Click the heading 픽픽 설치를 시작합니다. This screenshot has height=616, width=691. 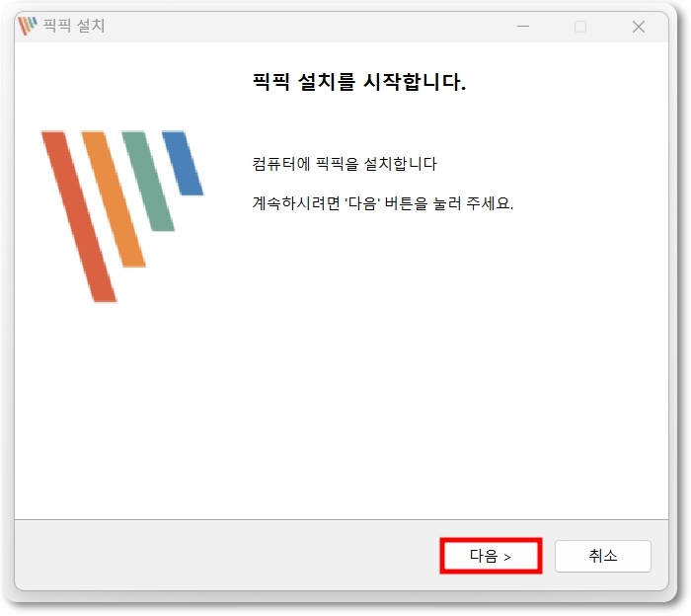pos(358,82)
